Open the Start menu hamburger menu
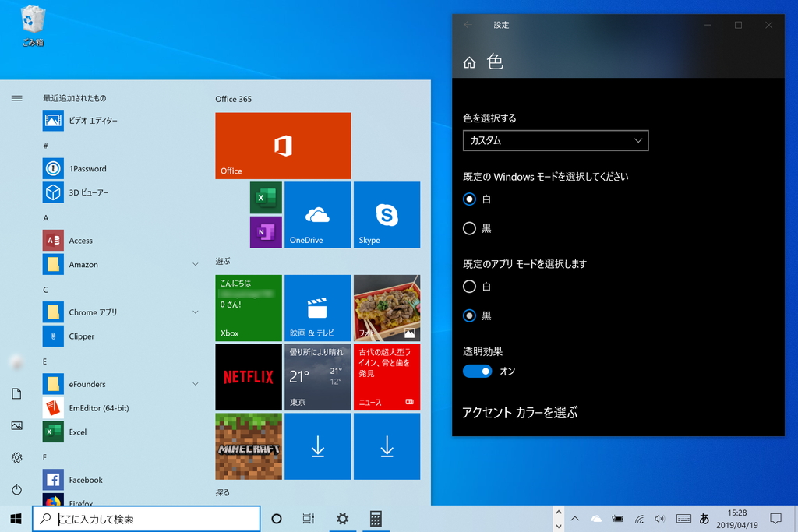 pos(16,97)
